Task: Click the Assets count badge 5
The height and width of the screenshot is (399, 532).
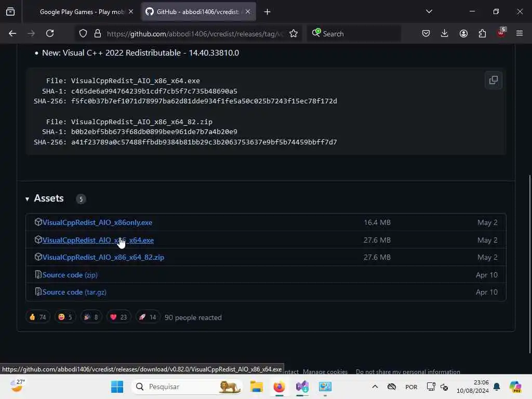Action: click(81, 199)
